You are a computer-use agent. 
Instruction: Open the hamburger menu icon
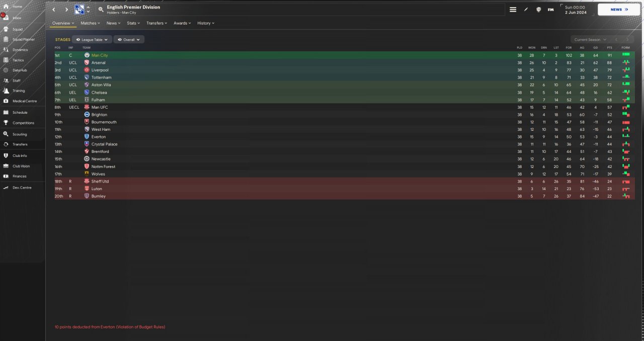(x=513, y=10)
